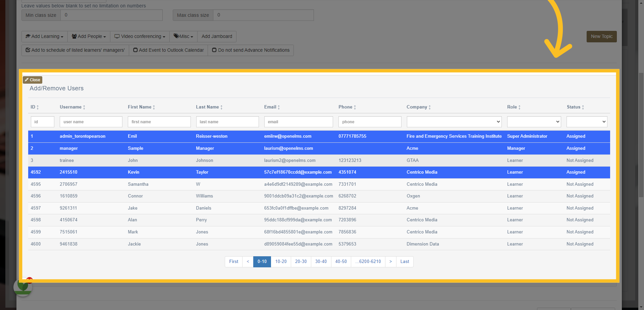Select row for Jackie Jones
Image resolution: width=644 pixels, height=310 pixels.
coord(319,244)
